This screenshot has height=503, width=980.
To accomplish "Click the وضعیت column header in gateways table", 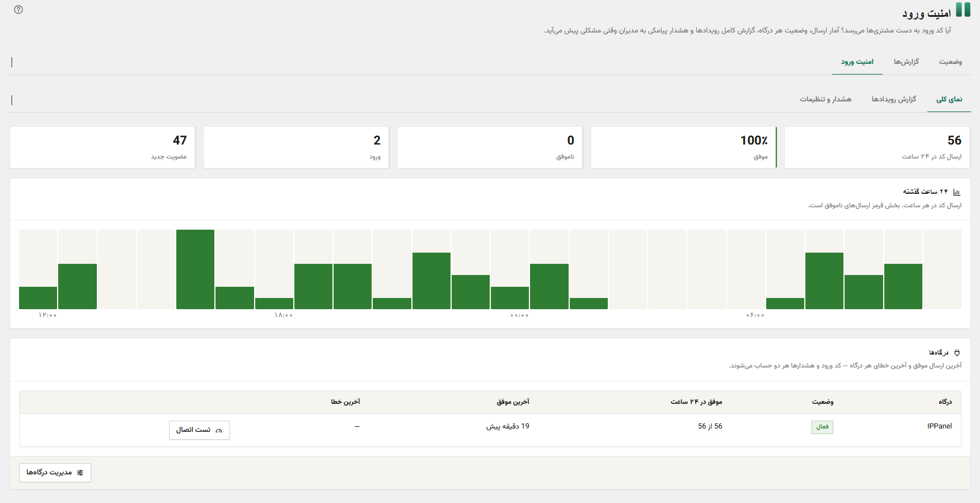I will click(x=823, y=402).
